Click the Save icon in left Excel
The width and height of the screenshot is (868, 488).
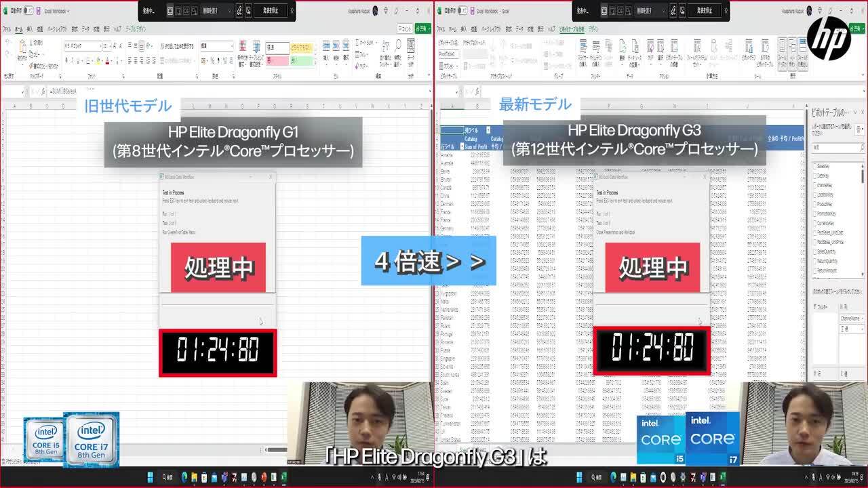[38, 11]
